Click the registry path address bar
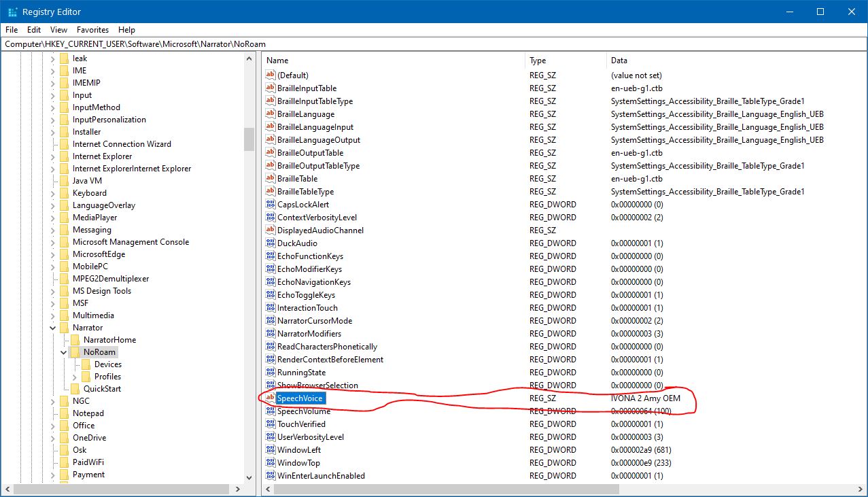This screenshot has width=868, height=497. coord(434,44)
